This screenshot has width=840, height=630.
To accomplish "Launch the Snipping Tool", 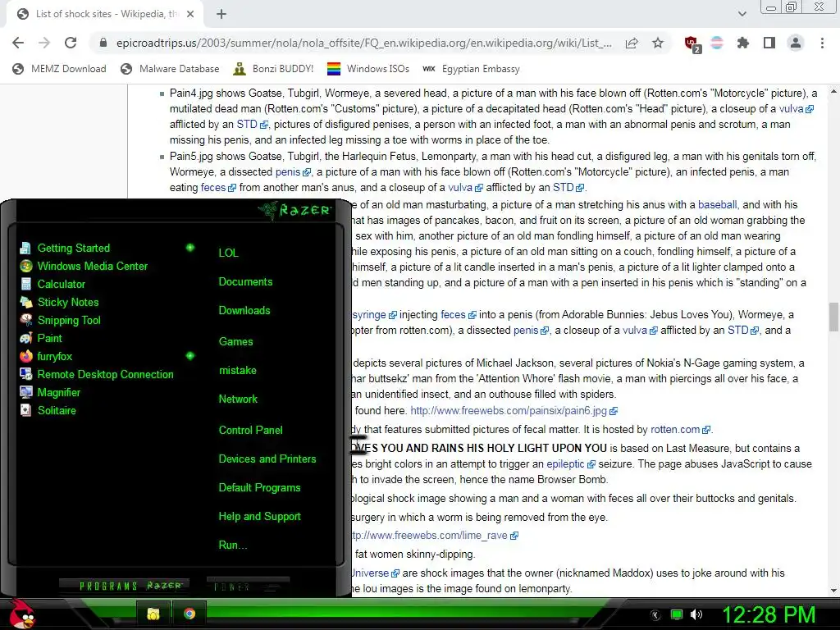I will 69,321.
